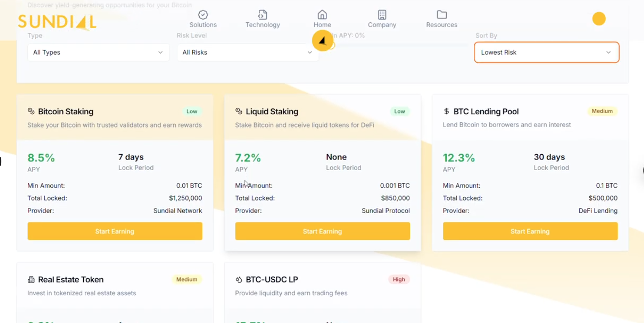This screenshot has height=323, width=644.
Task: Start Earning on Liquid Staking
Action: click(x=322, y=231)
